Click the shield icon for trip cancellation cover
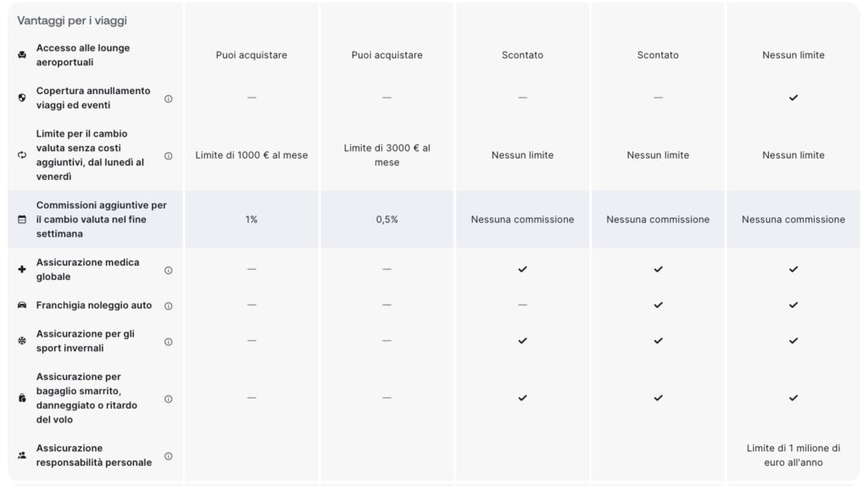This screenshot has height=486, width=868. coord(22,98)
